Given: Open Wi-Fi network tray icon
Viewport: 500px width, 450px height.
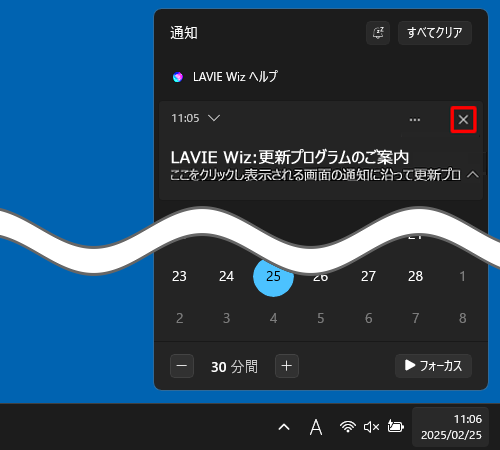Looking at the screenshot, I should 348,427.
